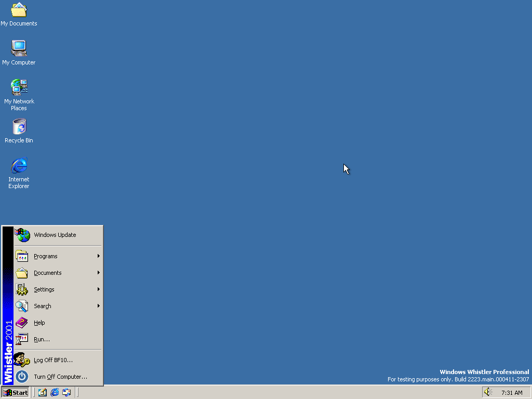Choose Help from the Start menu
Image resolution: width=532 pixels, height=399 pixels.
tap(58, 323)
